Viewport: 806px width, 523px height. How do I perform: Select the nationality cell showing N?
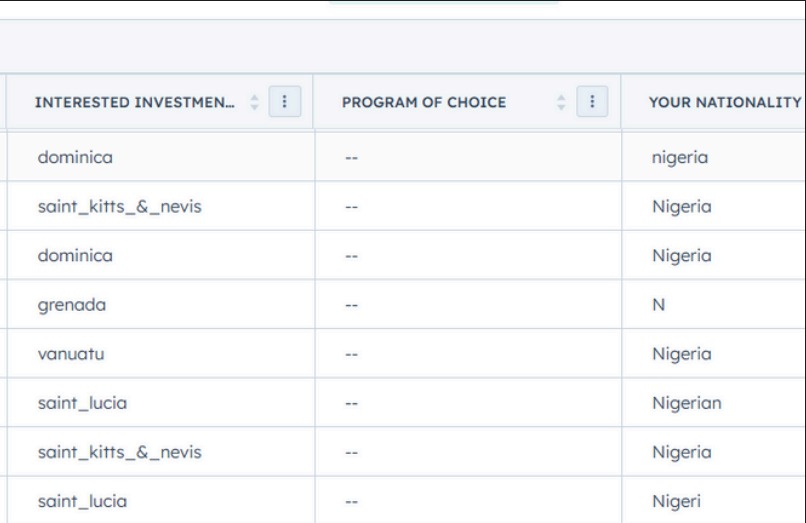point(713,304)
